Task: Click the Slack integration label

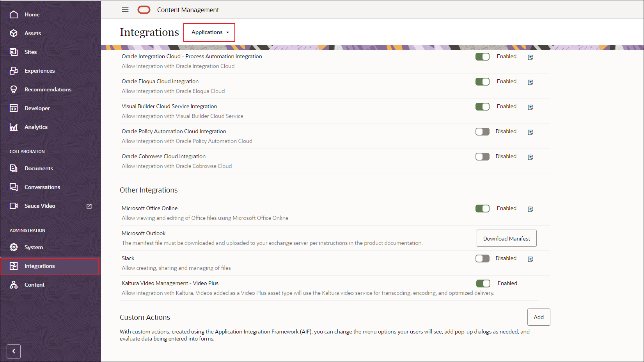Action: click(x=128, y=258)
